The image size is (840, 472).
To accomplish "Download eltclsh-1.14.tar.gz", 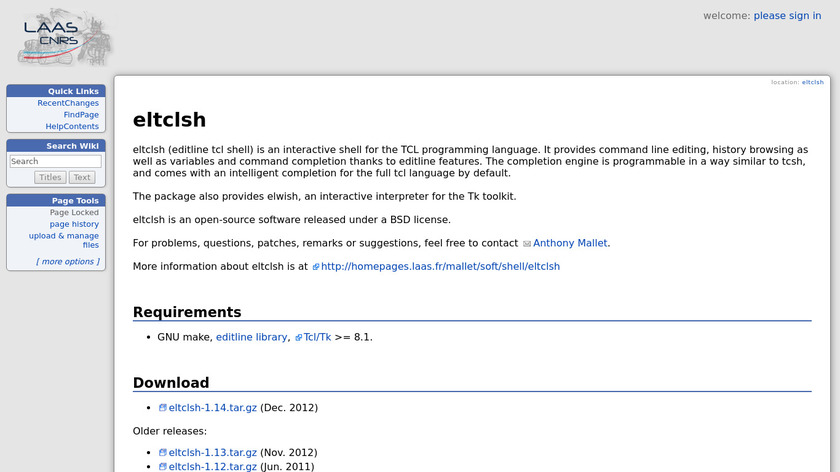I will [x=213, y=408].
